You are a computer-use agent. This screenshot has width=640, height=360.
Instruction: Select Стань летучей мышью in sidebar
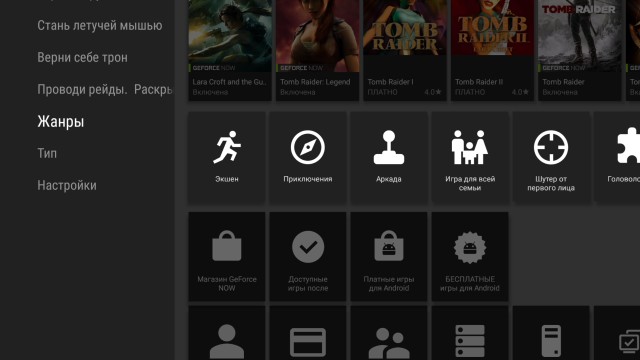coord(100,25)
